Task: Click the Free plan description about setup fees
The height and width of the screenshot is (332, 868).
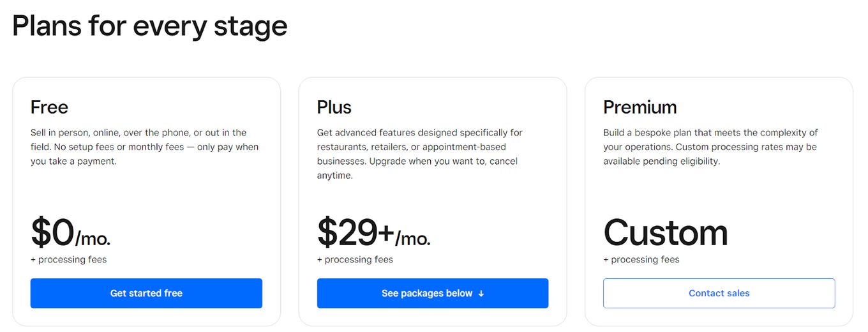Action: pyautogui.click(x=145, y=147)
